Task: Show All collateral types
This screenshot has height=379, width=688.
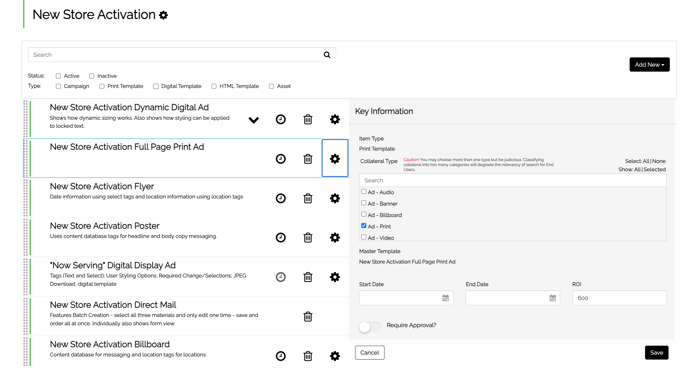Action: (630, 170)
